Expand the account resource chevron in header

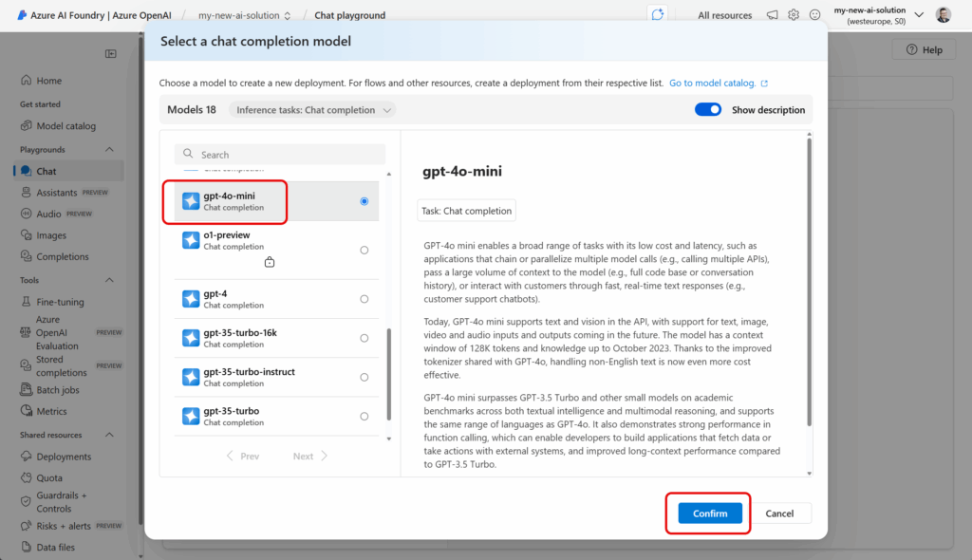919,15
